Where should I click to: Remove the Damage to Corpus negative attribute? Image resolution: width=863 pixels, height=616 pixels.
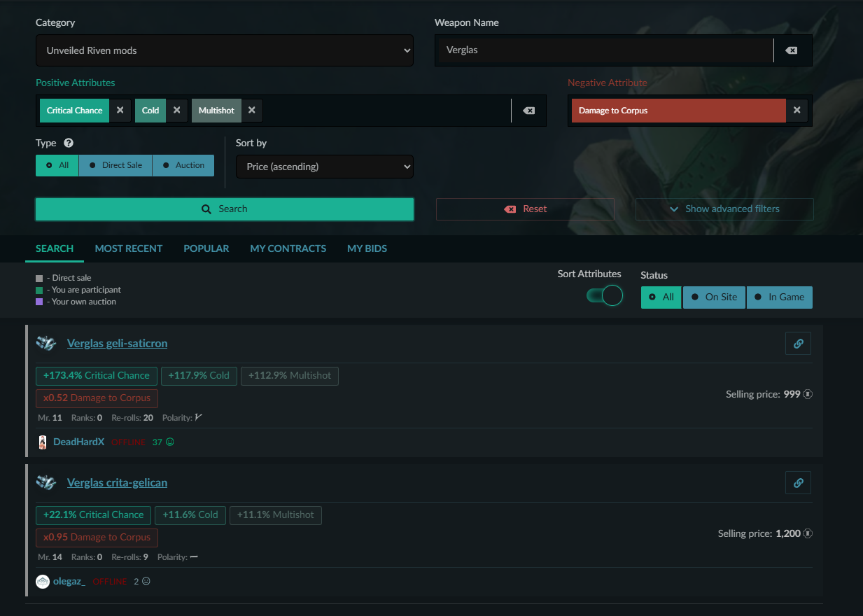(797, 111)
